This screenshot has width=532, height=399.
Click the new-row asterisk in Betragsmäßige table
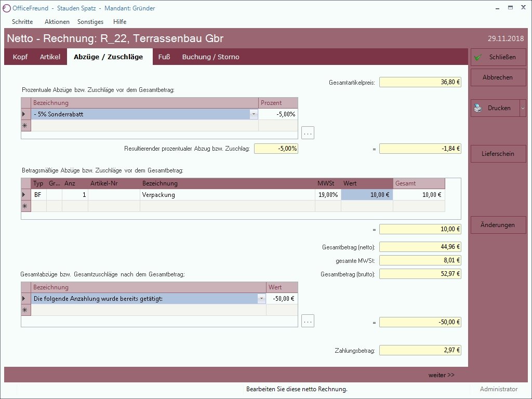(26, 206)
